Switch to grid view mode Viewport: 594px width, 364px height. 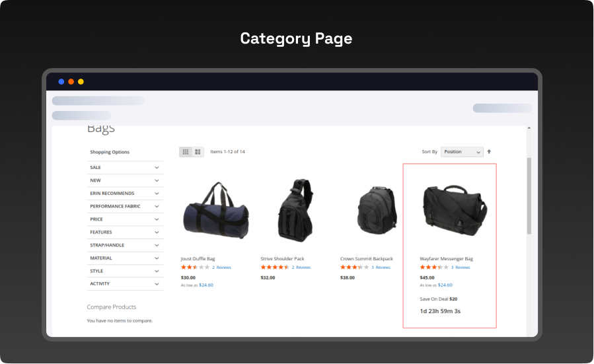point(186,152)
